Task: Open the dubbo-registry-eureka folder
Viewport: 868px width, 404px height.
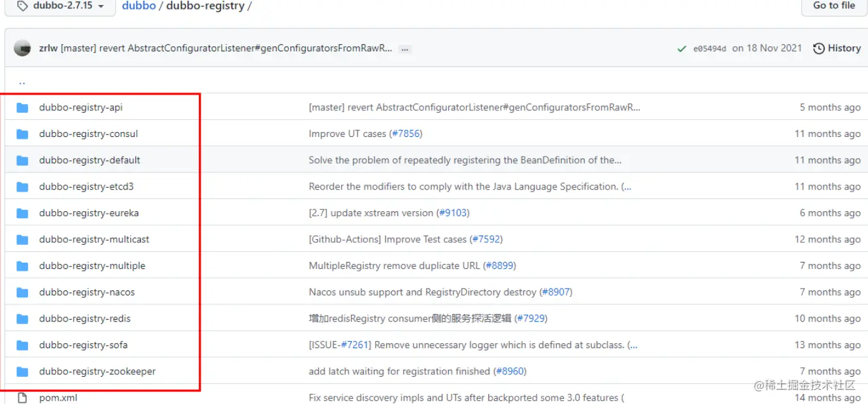Action: (x=89, y=213)
